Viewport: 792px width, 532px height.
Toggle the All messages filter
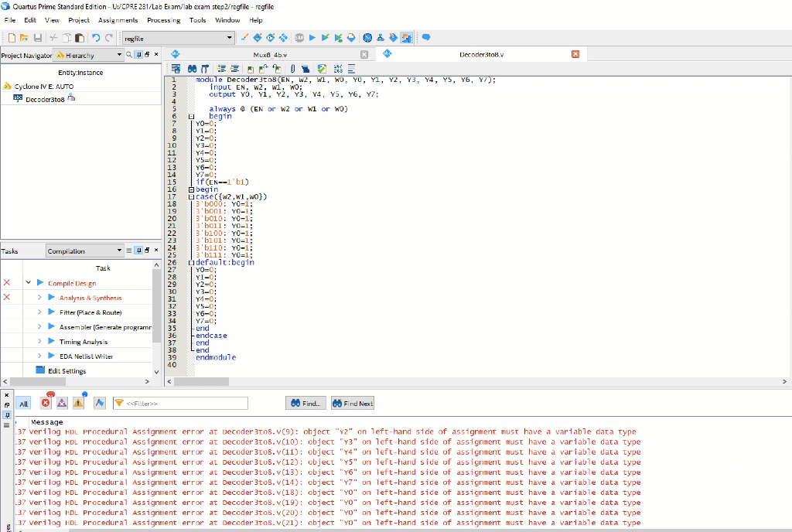pyautogui.click(x=23, y=404)
